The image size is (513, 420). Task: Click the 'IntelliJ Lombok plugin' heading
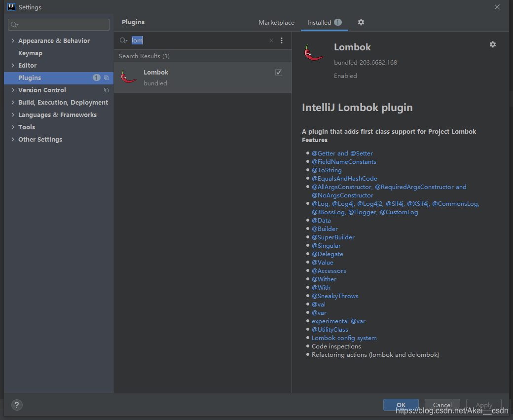coord(357,108)
